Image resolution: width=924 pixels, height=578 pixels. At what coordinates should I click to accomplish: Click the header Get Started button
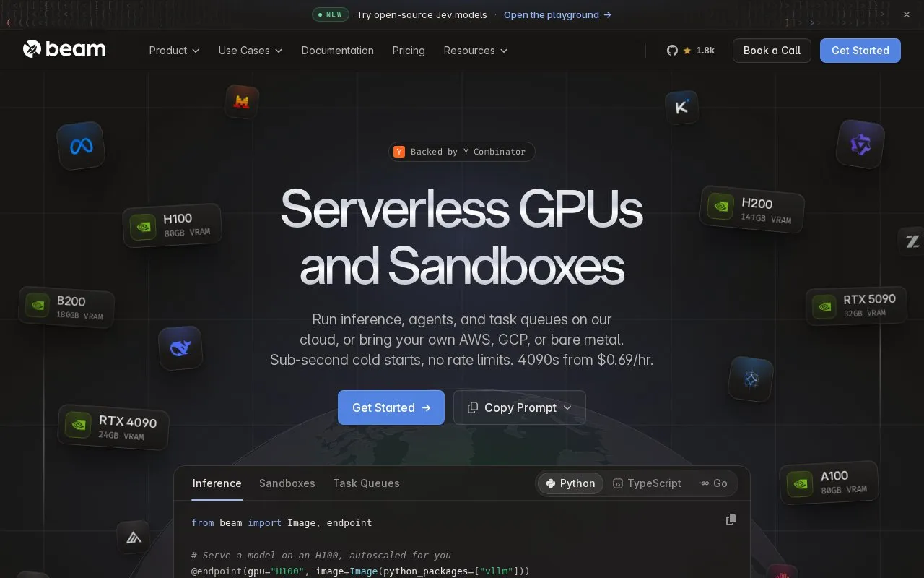(860, 51)
